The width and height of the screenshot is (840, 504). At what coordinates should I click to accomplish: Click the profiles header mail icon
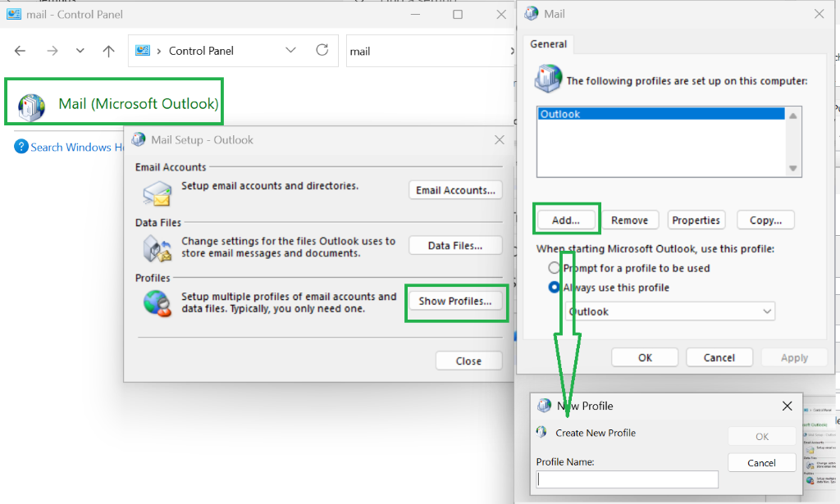point(548,78)
